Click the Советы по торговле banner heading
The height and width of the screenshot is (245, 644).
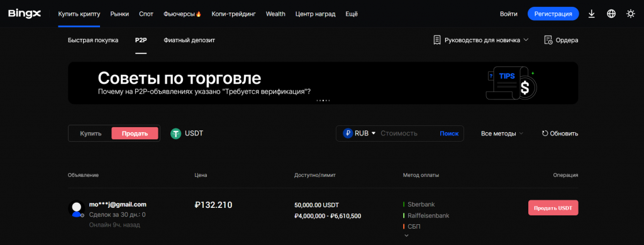click(x=179, y=77)
